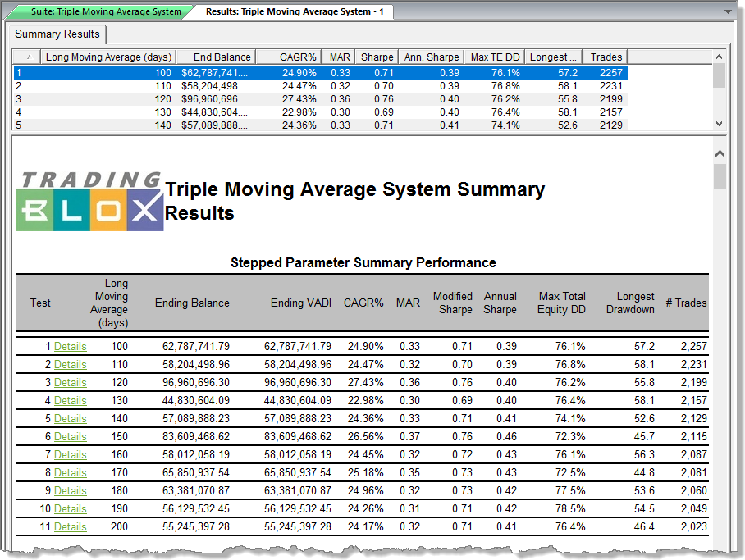This screenshot has width=745, height=560.
Task: Open Details link for test 6
Action: point(70,437)
